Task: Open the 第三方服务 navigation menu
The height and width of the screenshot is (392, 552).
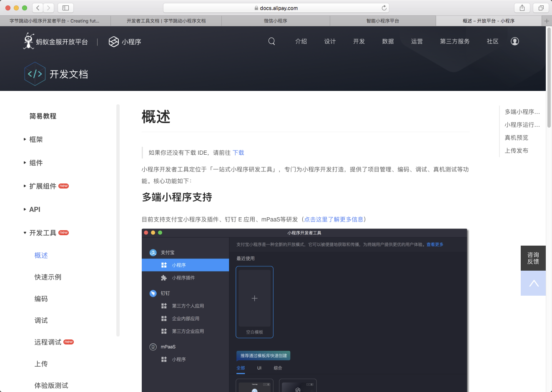Action: coord(455,41)
